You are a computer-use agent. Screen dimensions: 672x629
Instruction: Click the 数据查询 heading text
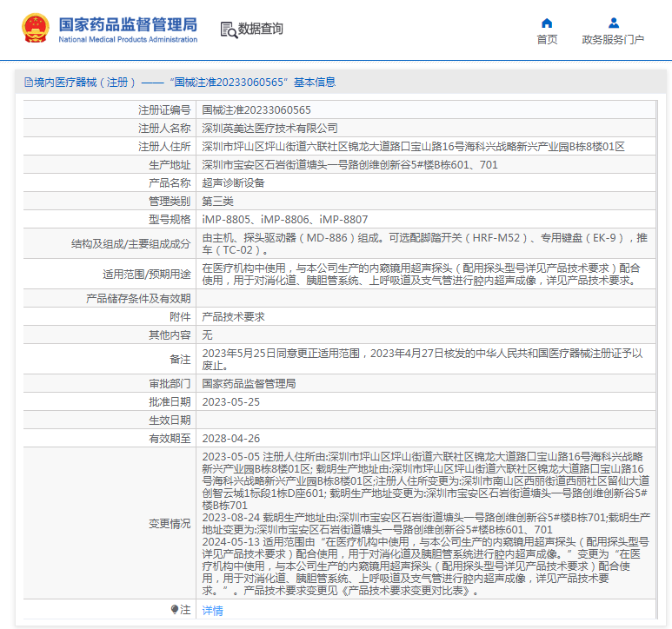(261, 30)
